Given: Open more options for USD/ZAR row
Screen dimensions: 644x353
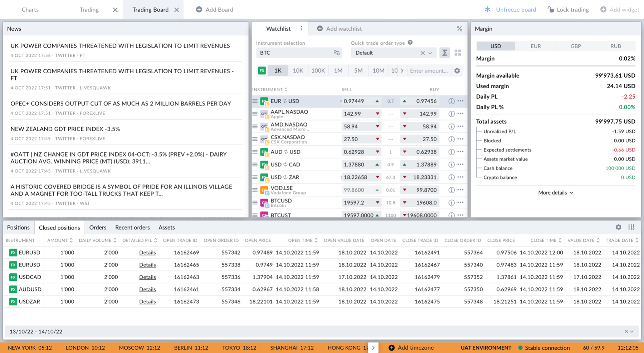Looking at the screenshot, I should (x=460, y=177).
